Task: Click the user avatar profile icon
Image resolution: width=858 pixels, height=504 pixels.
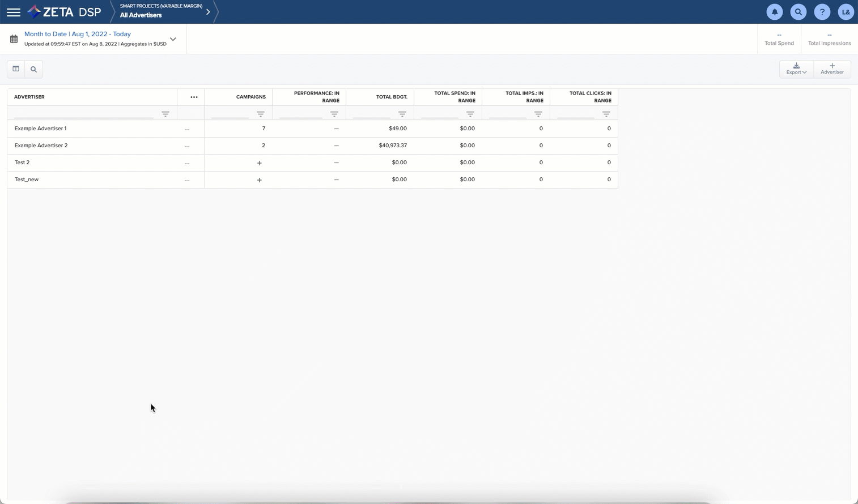Action: pyautogui.click(x=846, y=12)
